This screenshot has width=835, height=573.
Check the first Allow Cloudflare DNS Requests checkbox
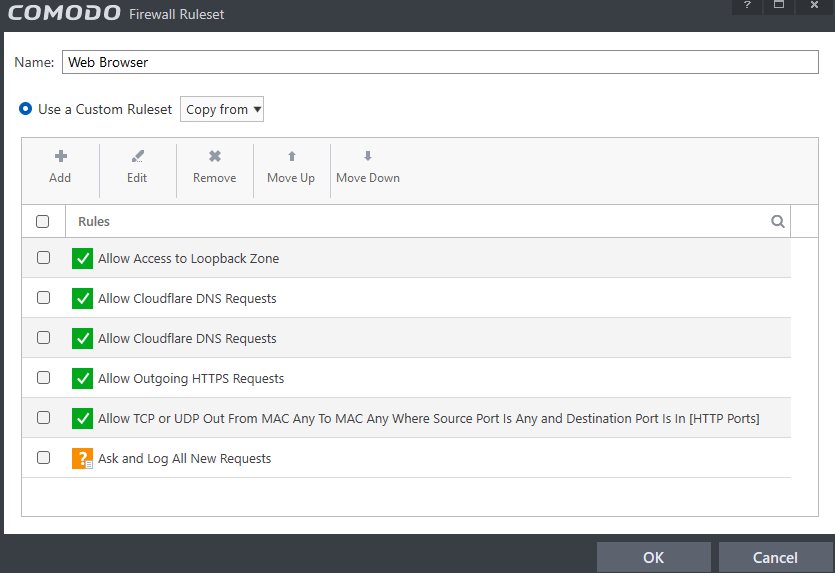[44, 298]
